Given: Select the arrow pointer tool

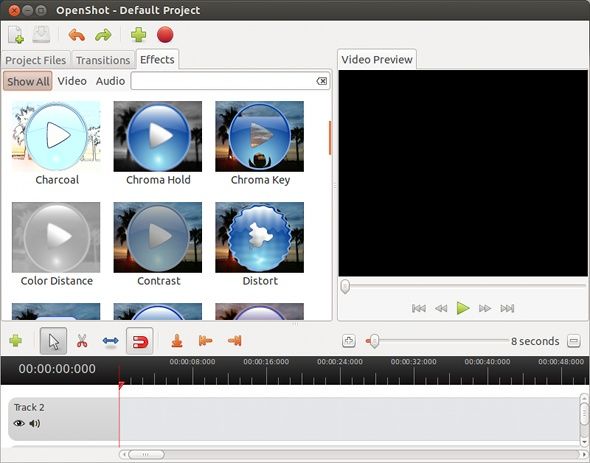Looking at the screenshot, I should [x=53, y=341].
